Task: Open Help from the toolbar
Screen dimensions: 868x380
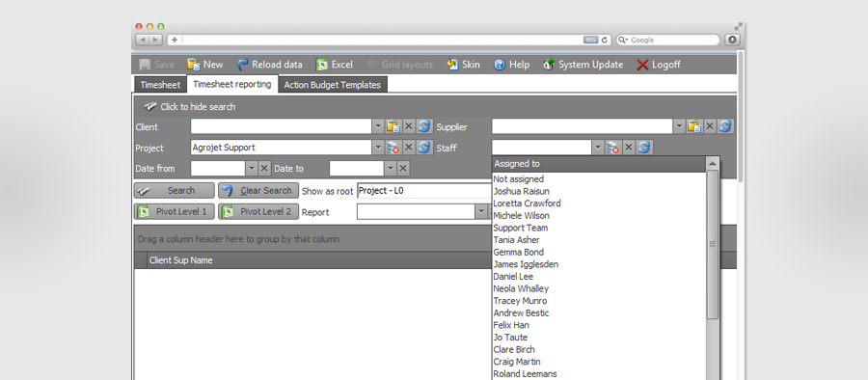Action: 511,65
